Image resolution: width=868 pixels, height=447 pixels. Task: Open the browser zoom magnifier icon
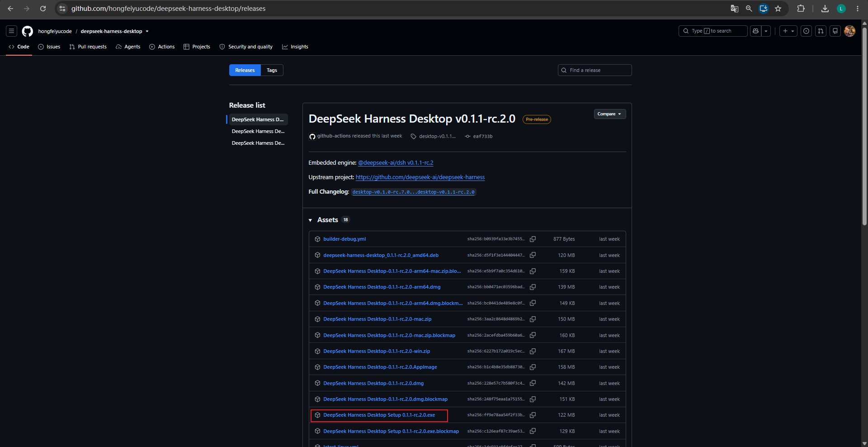749,9
